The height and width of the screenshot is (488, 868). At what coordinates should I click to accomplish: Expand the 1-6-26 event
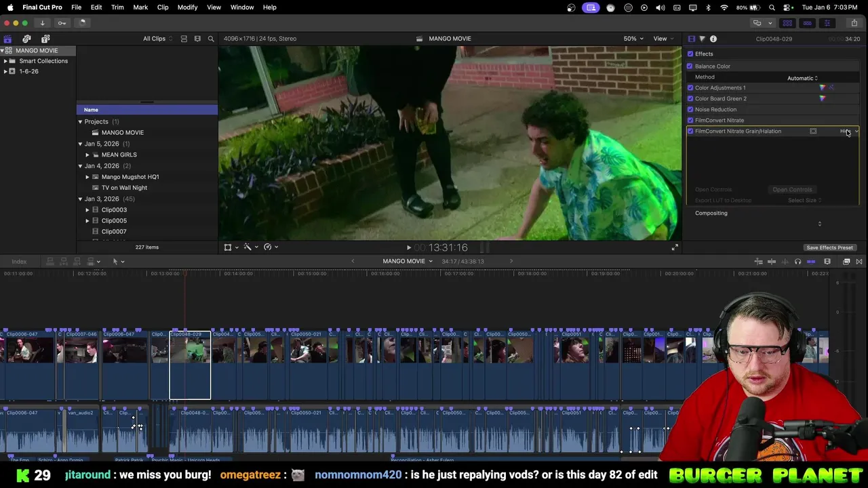coord(5,71)
